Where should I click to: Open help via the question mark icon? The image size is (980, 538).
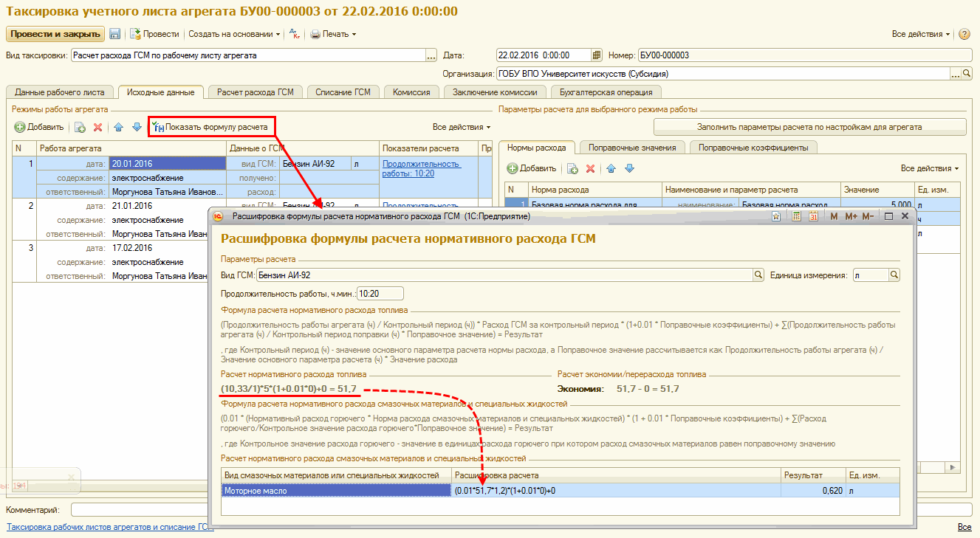[963, 34]
